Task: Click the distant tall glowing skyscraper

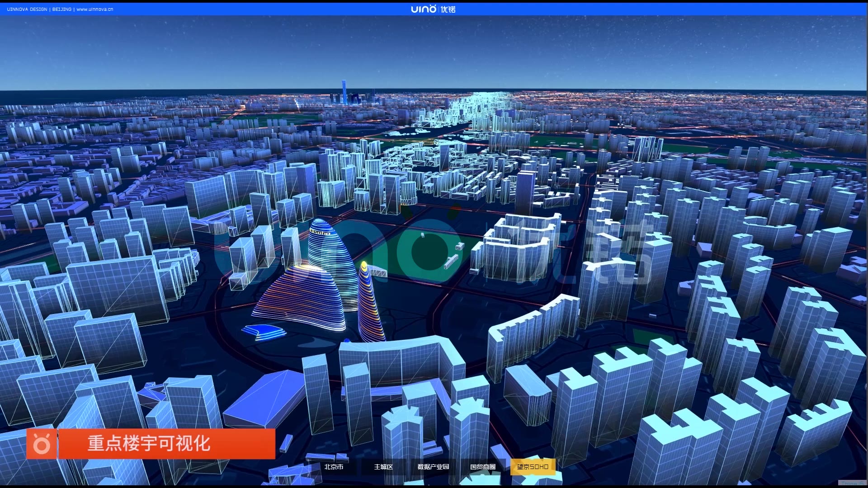Action: tap(344, 92)
